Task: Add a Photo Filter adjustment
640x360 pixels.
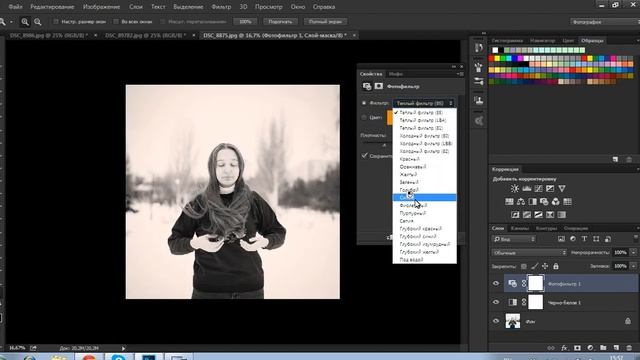Action: [x=544, y=202]
